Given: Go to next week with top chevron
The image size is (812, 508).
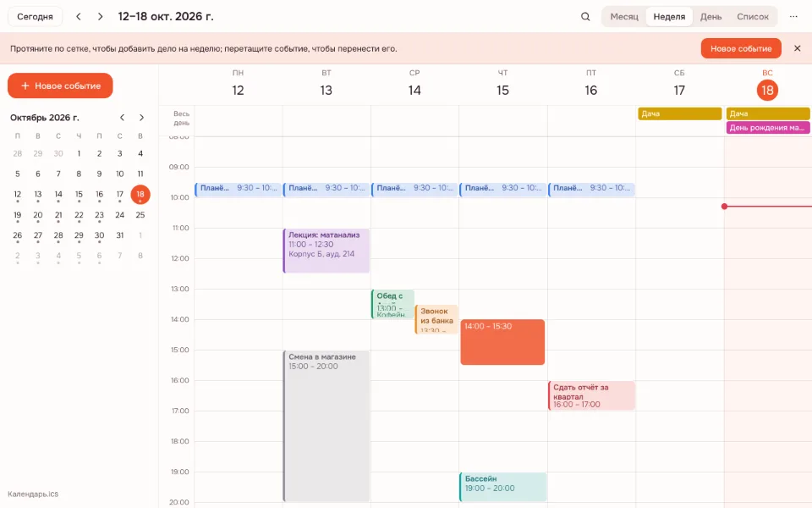Looking at the screenshot, I should [101, 17].
